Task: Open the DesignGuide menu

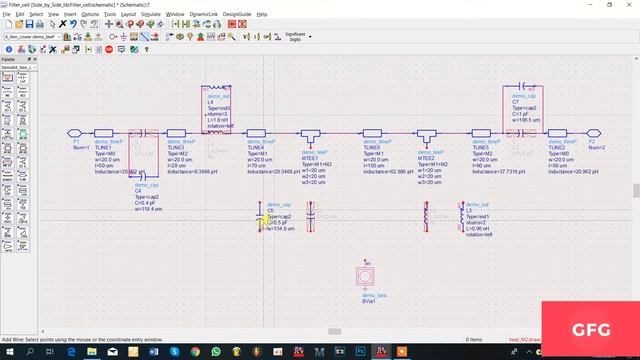Action: point(237,14)
